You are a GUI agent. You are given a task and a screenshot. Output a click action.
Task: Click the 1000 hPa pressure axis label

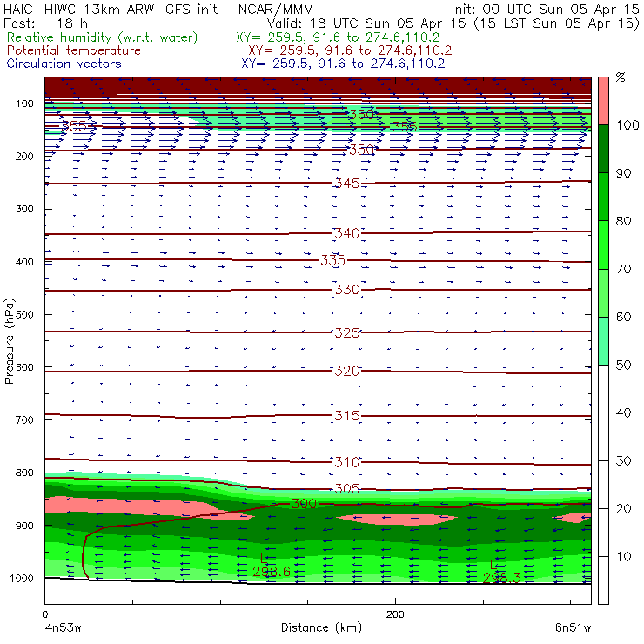(x=22, y=578)
